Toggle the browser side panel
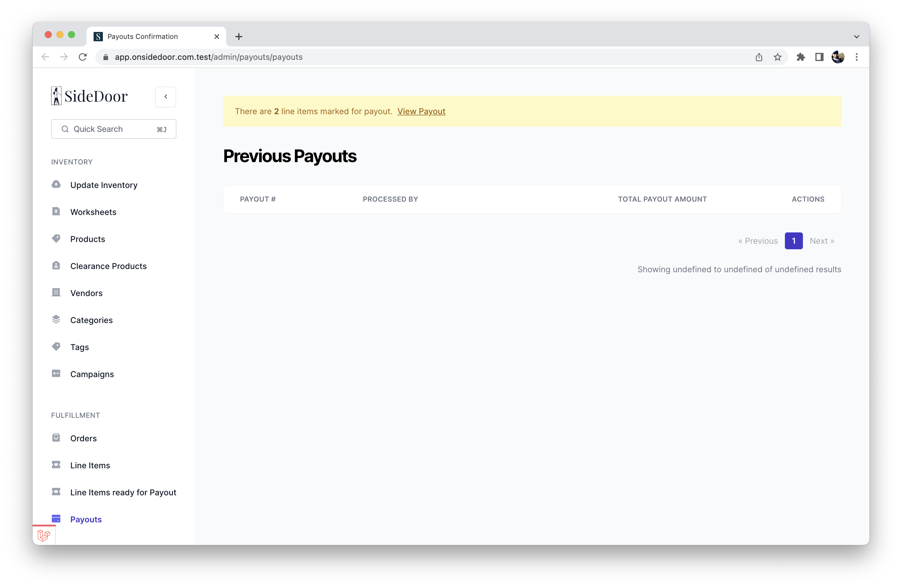This screenshot has height=588, width=902. tap(819, 57)
